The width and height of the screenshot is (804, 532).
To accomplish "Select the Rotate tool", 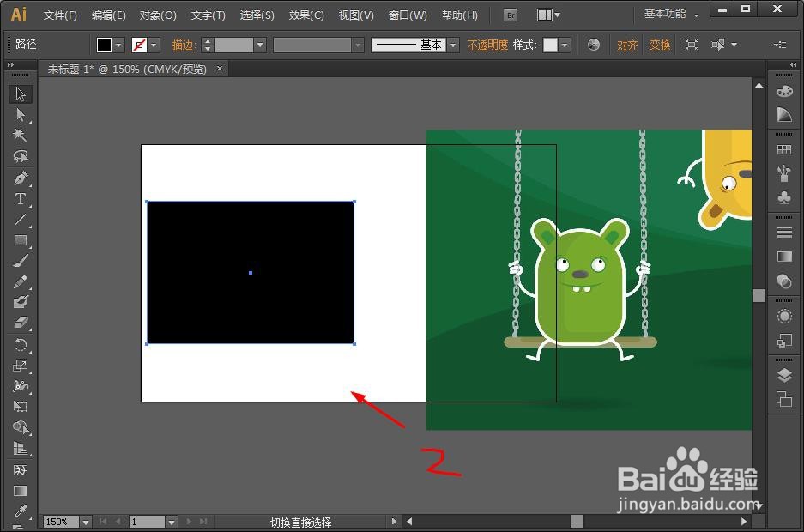I will point(21,344).
